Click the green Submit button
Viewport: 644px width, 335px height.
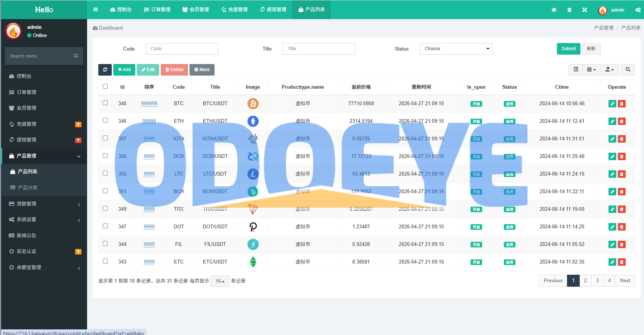(x=568, y=49)
